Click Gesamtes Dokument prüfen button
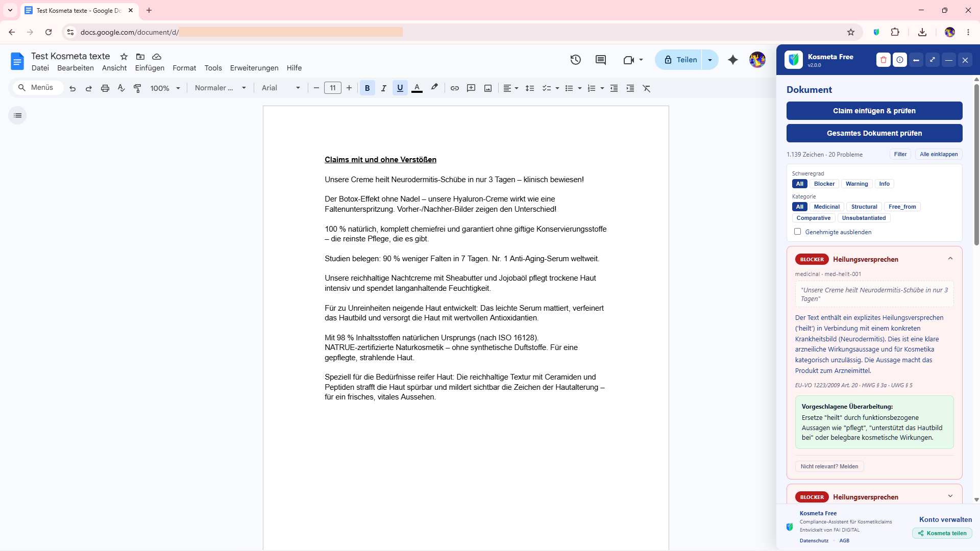The height and width of the screenshot is (551, 980). pyautogui.click(x=874, y=133)
